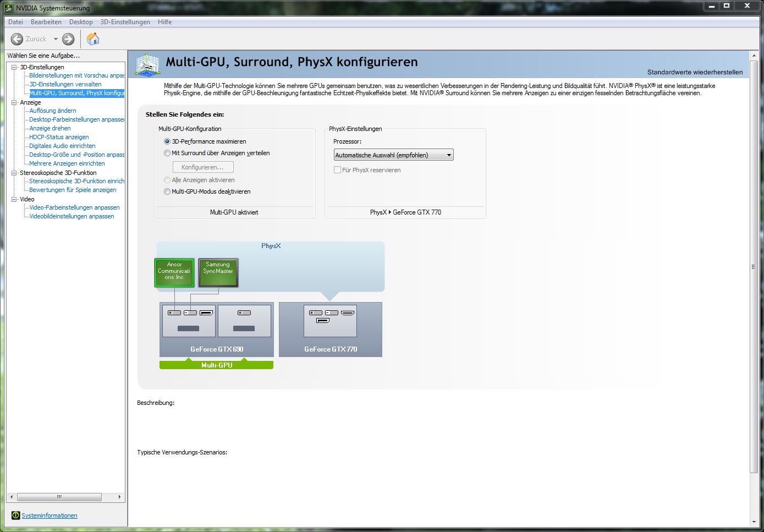Click Standardwerte wiederherstellen link
The image size is (764, 532).
[695, 72]
